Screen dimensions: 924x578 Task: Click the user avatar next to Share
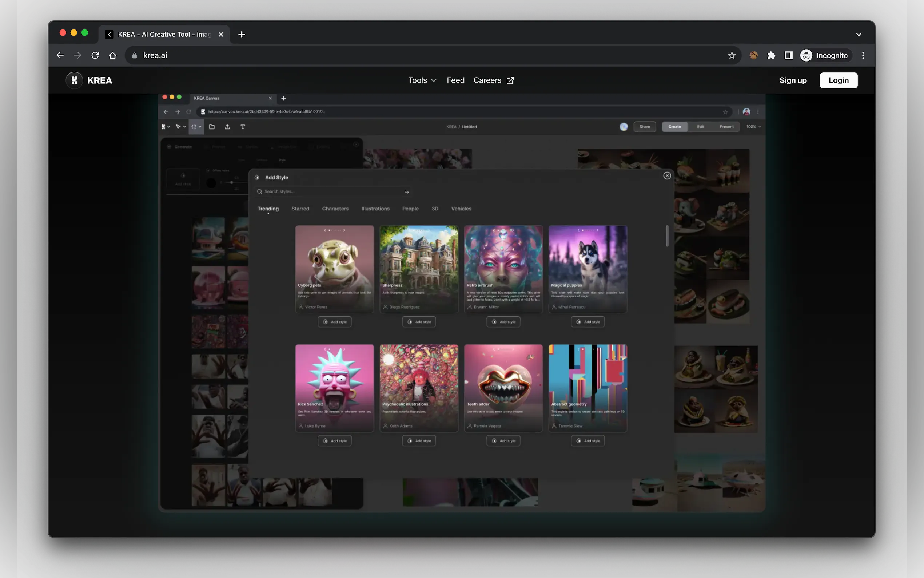[624, 127]
